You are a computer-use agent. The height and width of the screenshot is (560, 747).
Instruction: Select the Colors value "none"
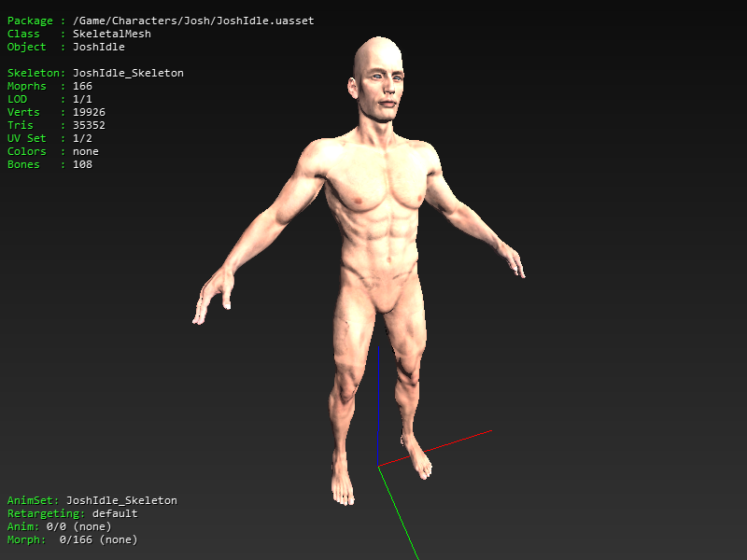[x=86, y=151]
